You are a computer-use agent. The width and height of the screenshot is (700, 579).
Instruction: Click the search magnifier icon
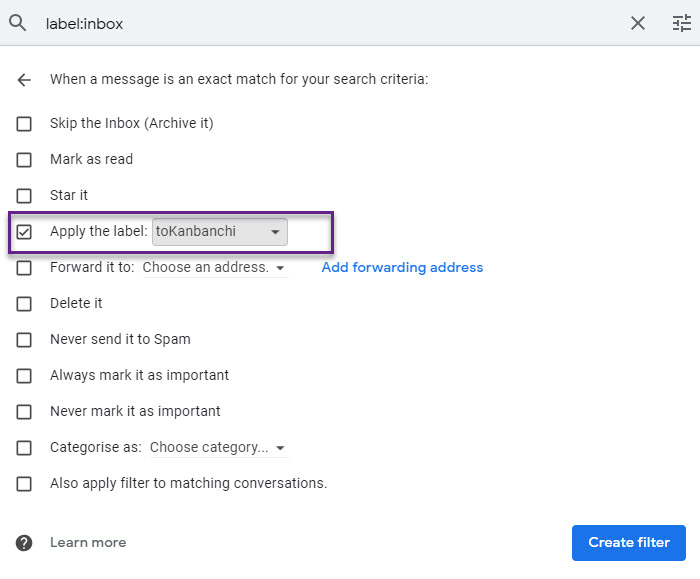pos(18,23)
